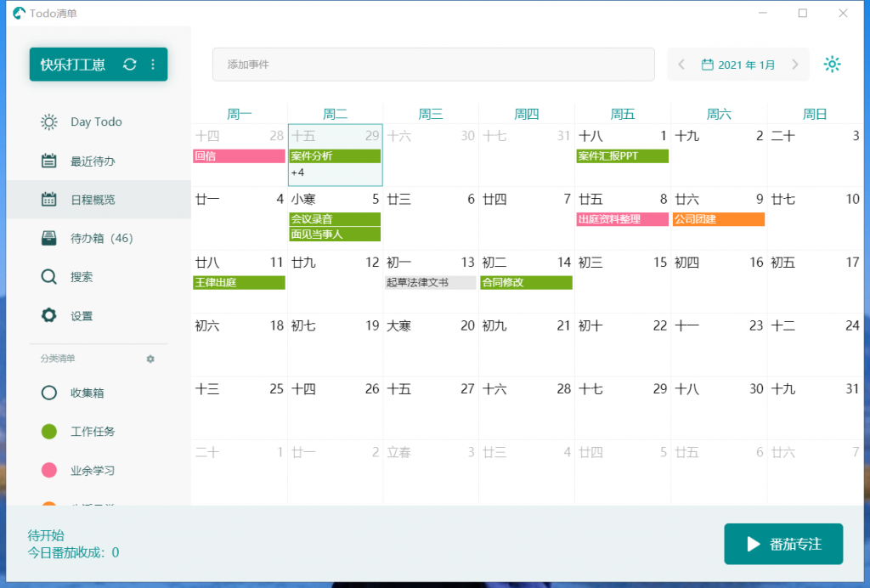Click the 待开始 status text
Image resolution: width=870 pixels, height=588 pixels.
pos(46,535)
